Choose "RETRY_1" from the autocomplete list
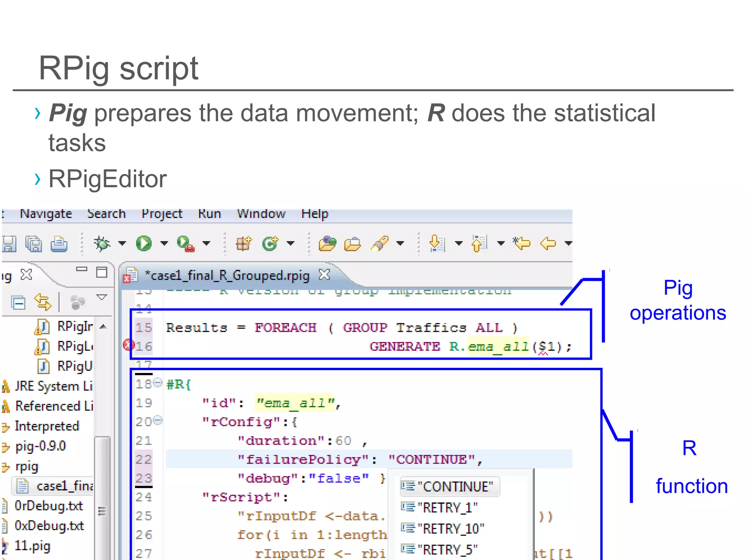Screen dimensions: 747x560 pyautogui.click(x=440, y=507)
